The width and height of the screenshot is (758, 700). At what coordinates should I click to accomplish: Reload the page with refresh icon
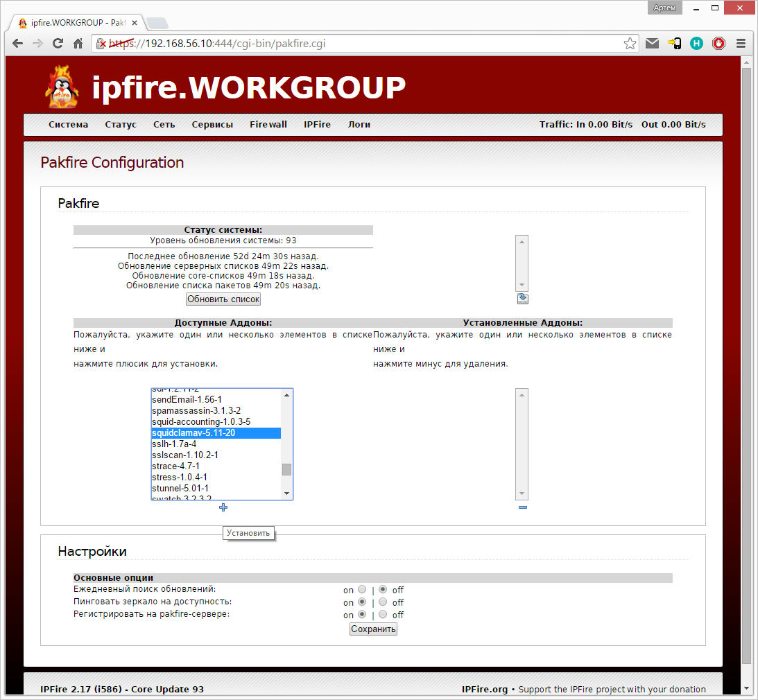click(x=58, y=44)
